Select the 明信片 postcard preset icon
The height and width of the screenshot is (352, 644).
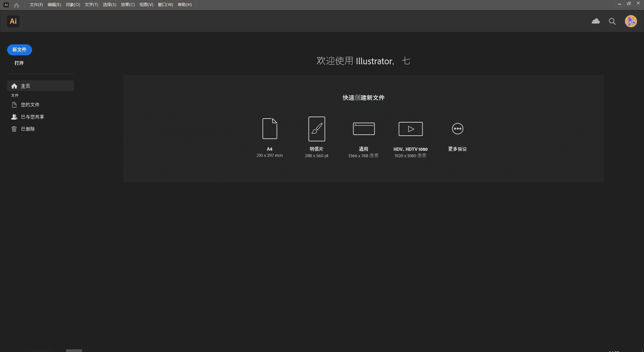click(x=316, y=129)
